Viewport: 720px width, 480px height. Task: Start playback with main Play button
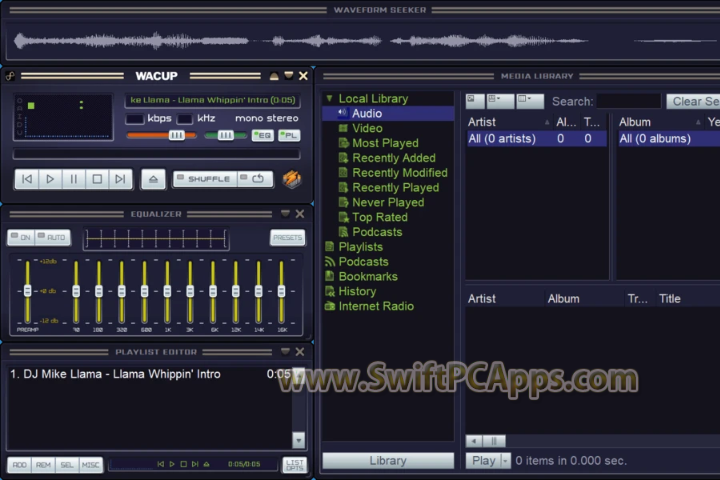click(50, 179)
